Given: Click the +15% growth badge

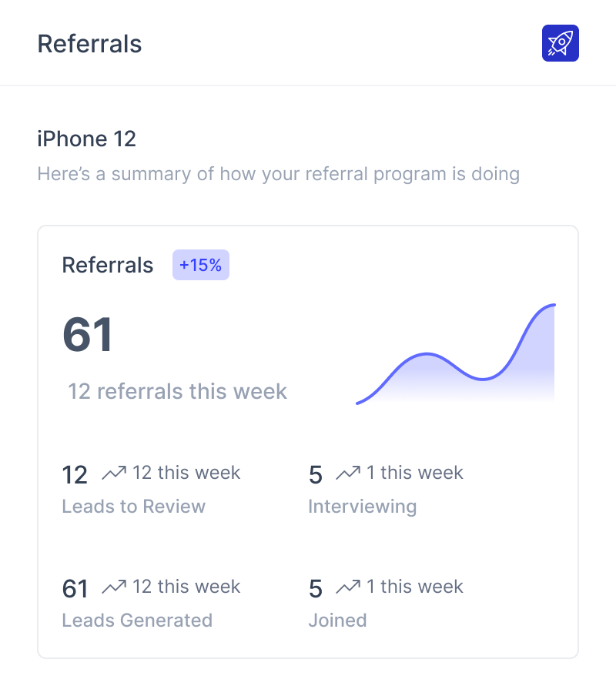Looking at the screenshot, I should 200,266.
